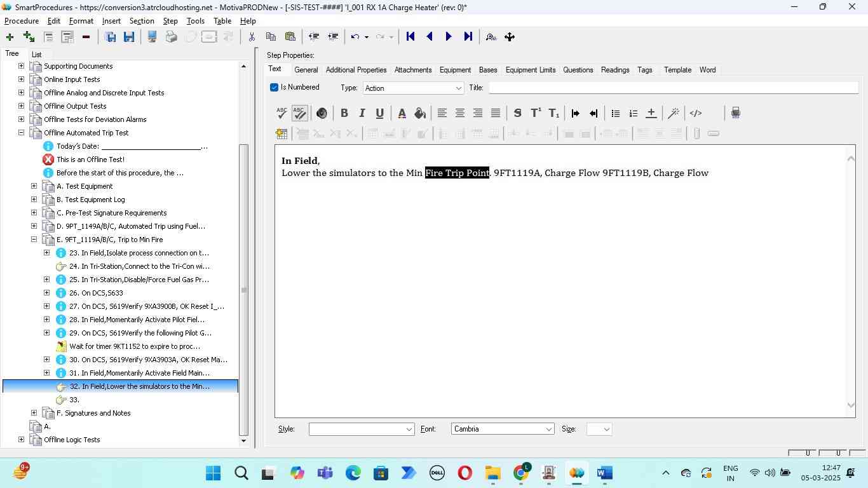The height and width of the screenshot is (488, 868).
Task: Apply Superscript formatting
Action: point(536,113)
